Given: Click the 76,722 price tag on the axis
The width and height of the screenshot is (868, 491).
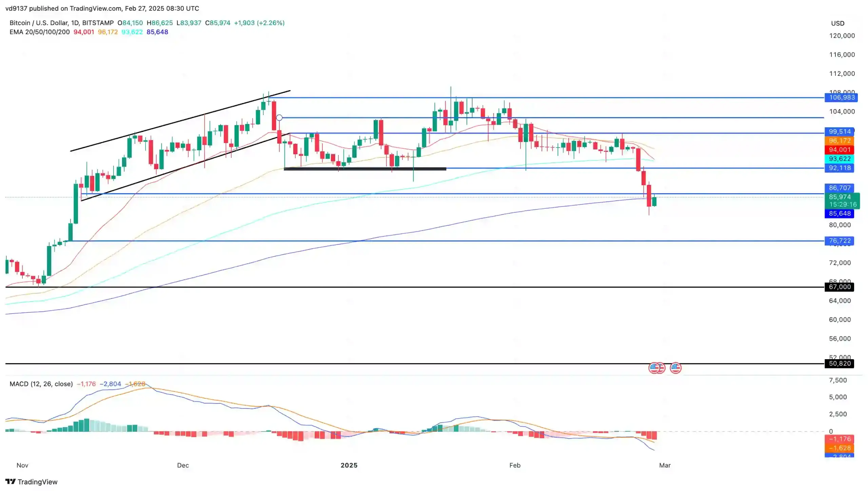Looking at the screenshot, I should (840, 241).
